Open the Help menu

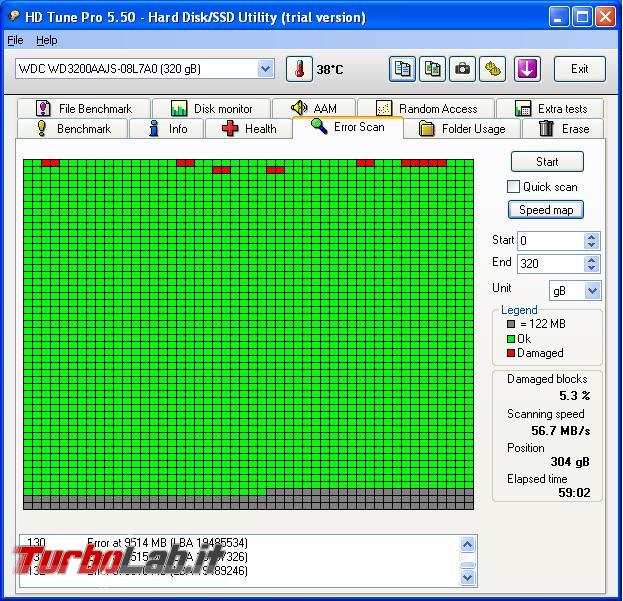pos(46,40)
